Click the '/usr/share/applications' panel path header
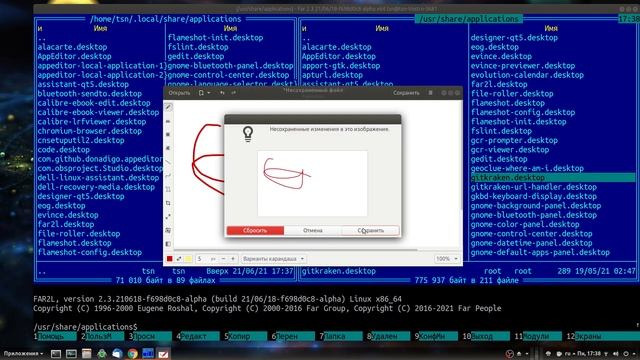The height and width of the screenshot is (360, 640). (469, 19)
